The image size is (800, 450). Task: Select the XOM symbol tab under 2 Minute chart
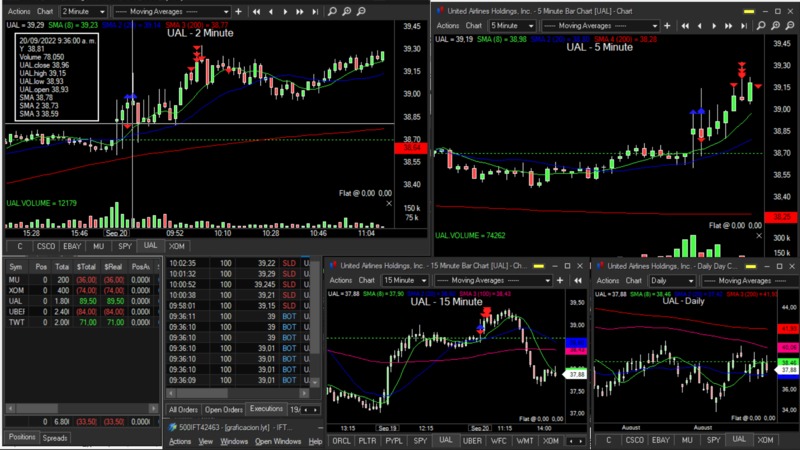176,245
